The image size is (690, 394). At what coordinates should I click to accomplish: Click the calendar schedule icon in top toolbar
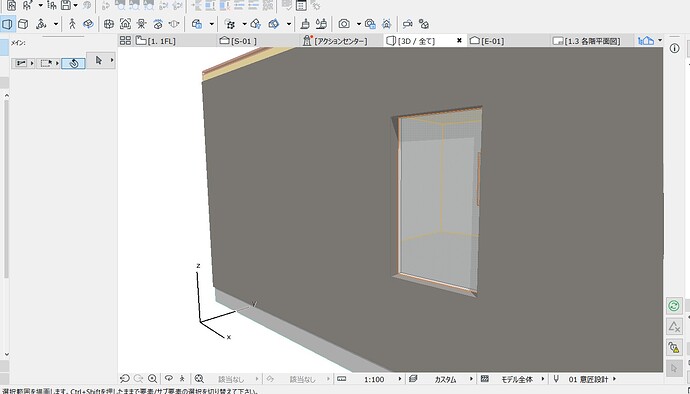point(301,5)
